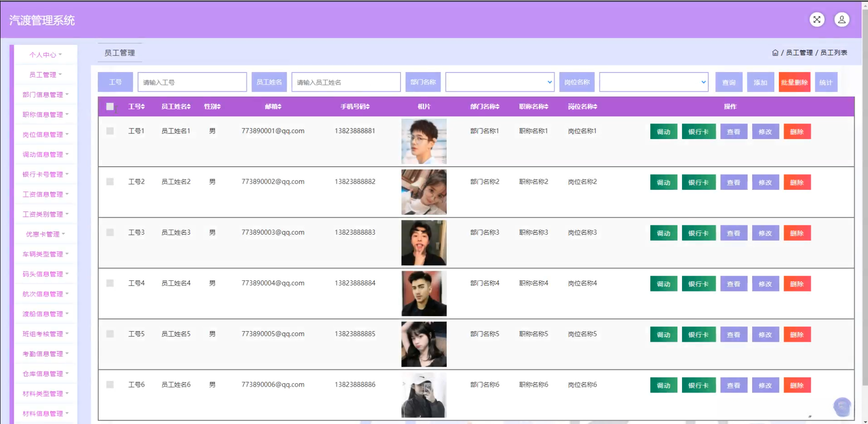Open 工资信息管理 sidebar item
Image resolution: width=868 pixels, height=424 pixels.
46,194
